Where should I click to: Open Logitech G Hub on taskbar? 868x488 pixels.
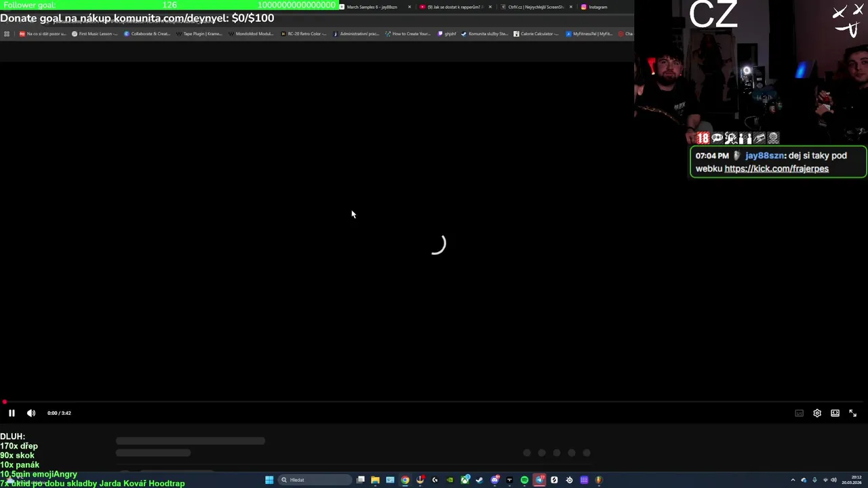435,480
